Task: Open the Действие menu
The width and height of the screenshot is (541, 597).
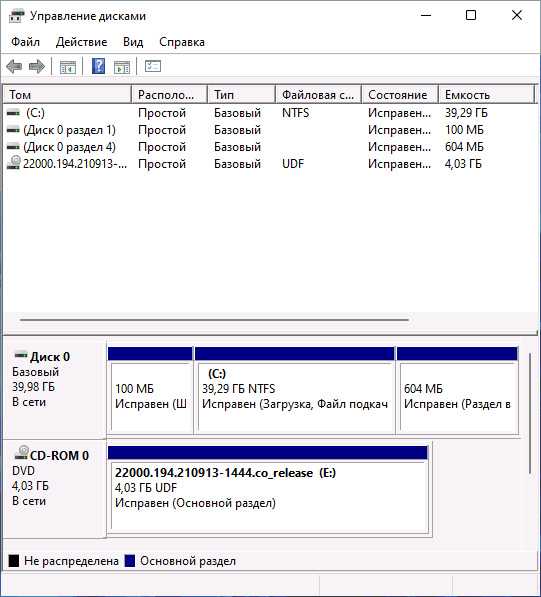Action: point(81,42)
